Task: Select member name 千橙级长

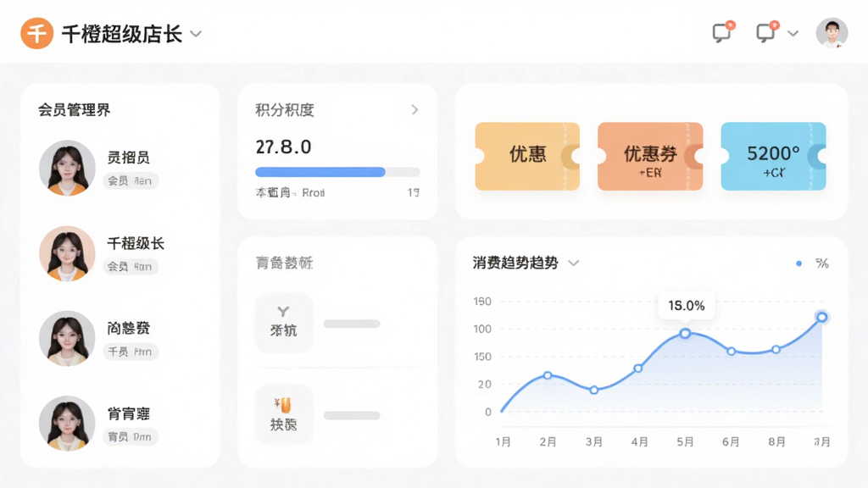Action: [x=136, y=243]
